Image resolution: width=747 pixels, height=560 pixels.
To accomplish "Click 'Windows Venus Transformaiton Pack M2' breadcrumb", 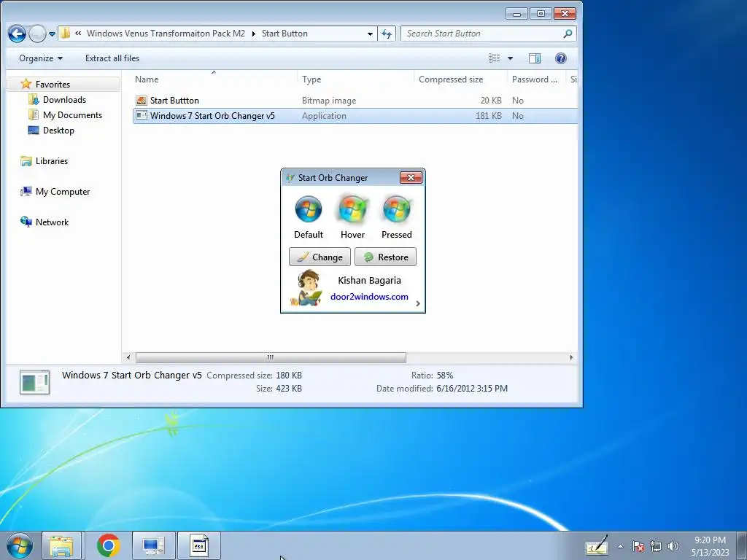I will pos(166,34).
